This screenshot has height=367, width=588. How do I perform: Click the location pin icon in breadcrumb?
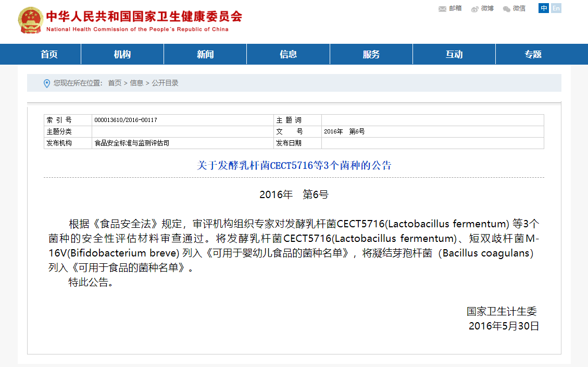47,83
